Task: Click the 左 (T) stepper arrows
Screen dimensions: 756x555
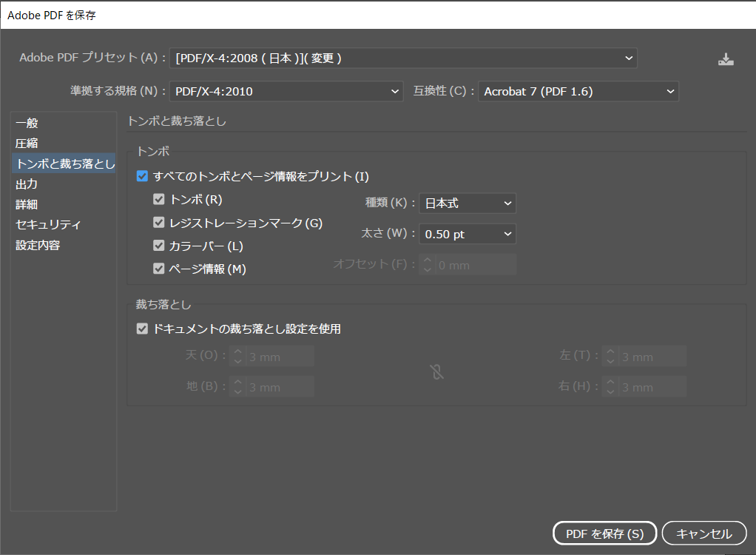Action: (x=610, y=357)
